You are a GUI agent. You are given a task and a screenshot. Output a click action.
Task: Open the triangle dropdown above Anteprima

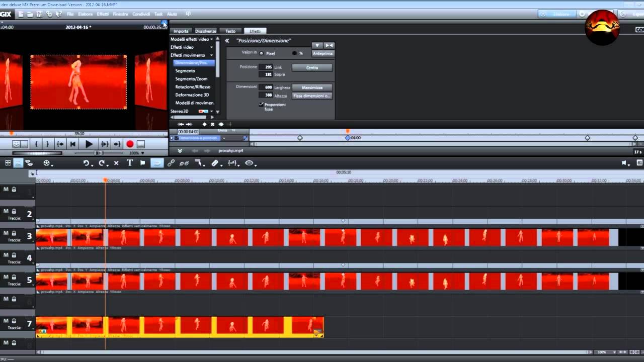click(x=317, y=45)
